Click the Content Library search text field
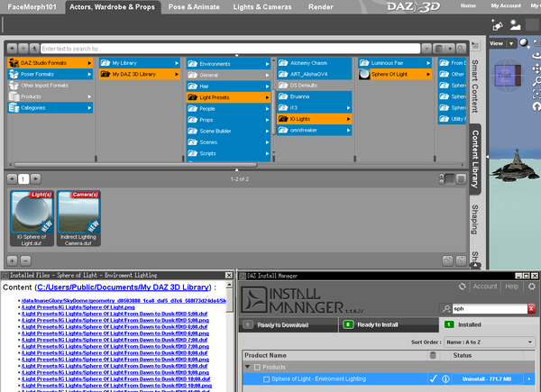Viewport: 541px width, 392px height. coord(230,49)
